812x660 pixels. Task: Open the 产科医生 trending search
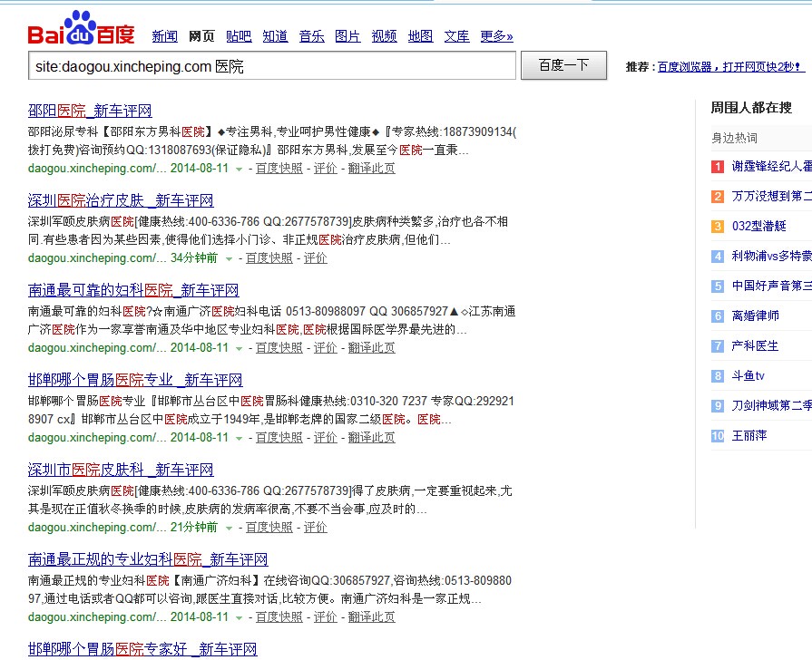tap(755, 346)
